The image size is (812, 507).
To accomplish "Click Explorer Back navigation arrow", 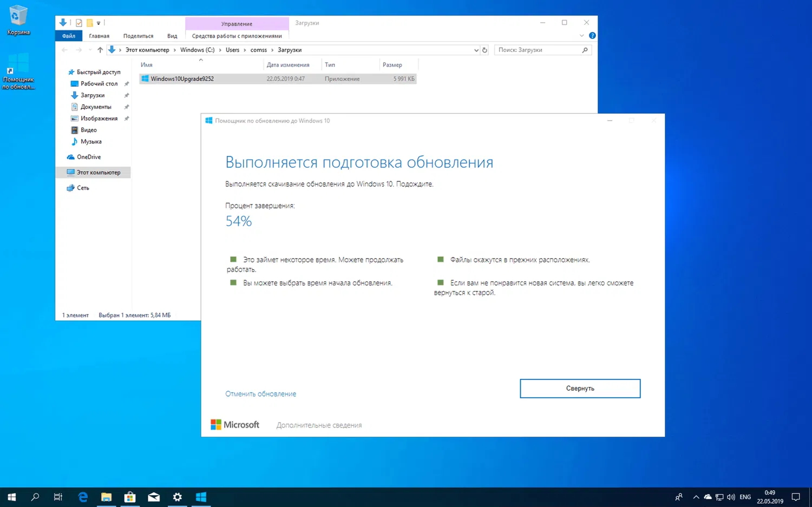I will [x=64, y=50].
